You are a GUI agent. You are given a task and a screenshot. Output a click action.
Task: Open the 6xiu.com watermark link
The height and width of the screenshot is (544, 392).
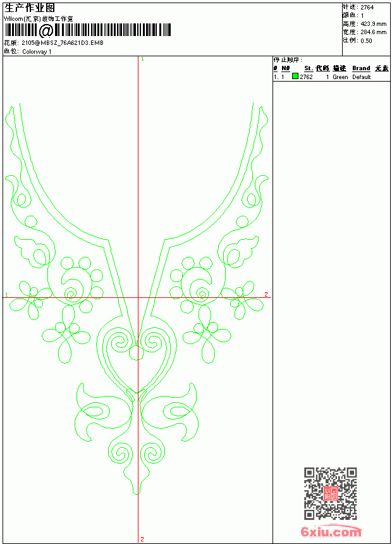331,531
